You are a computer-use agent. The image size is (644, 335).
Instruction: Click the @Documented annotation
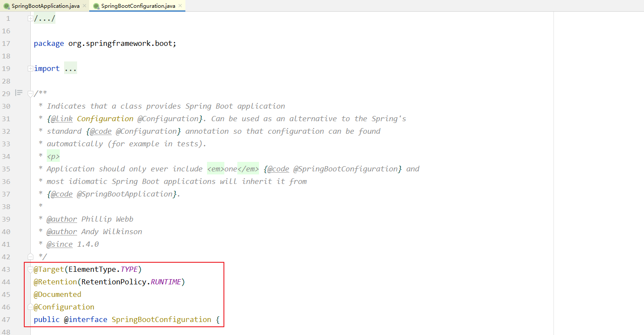tap(58, 294)
